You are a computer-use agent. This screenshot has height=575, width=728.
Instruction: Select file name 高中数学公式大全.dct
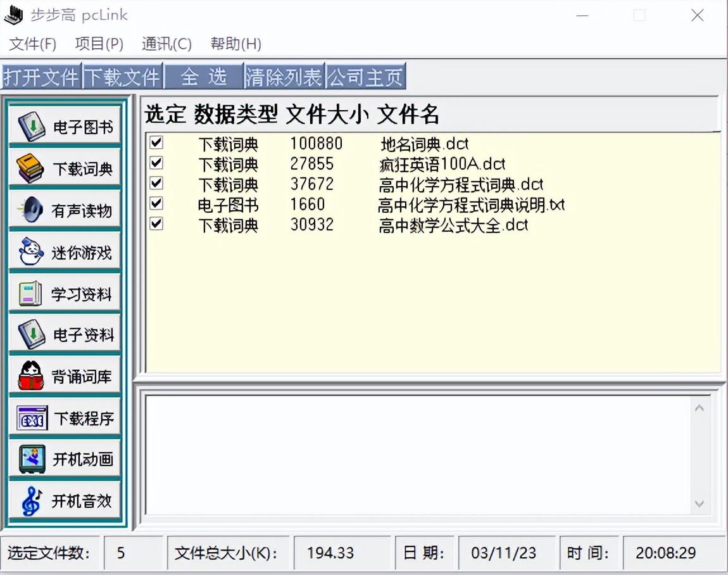453,225
